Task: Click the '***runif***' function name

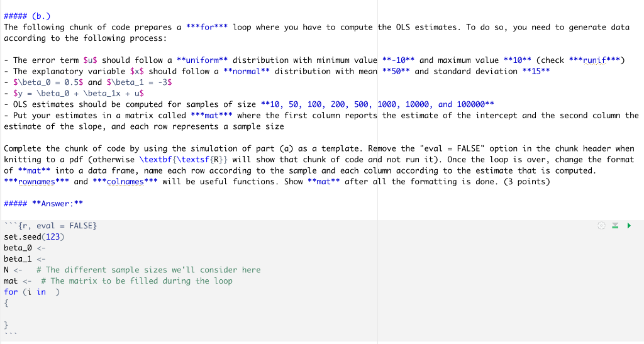Action: 594,60
